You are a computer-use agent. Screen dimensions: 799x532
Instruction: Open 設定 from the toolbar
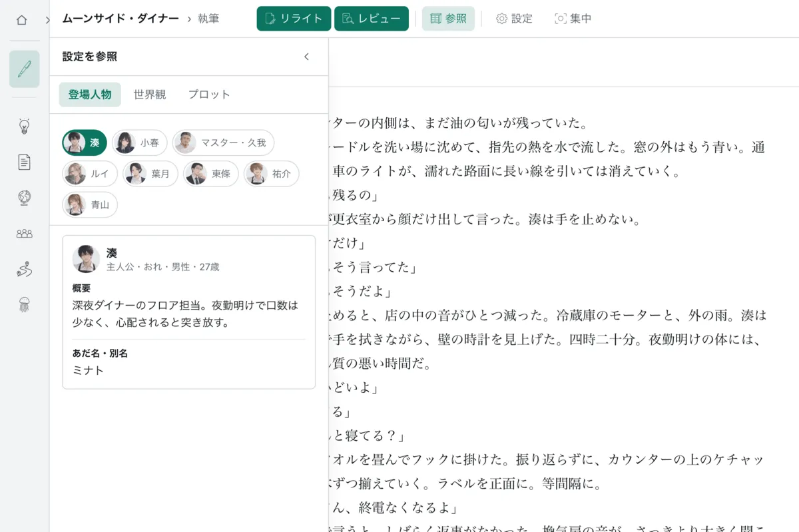click(x=514, y=19)
